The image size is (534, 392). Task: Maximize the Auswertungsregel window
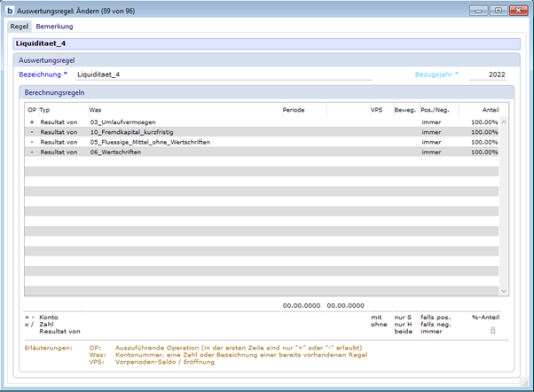point(498,11)
